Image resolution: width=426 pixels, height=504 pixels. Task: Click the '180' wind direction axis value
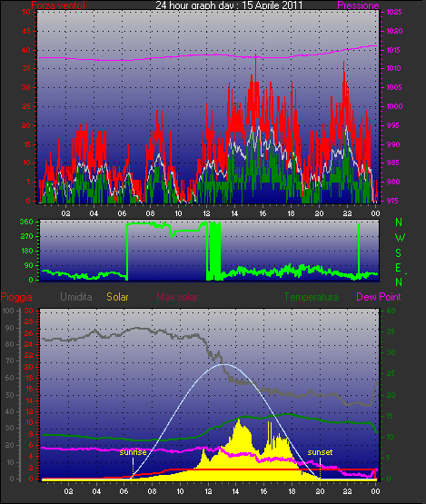point(27,251)
